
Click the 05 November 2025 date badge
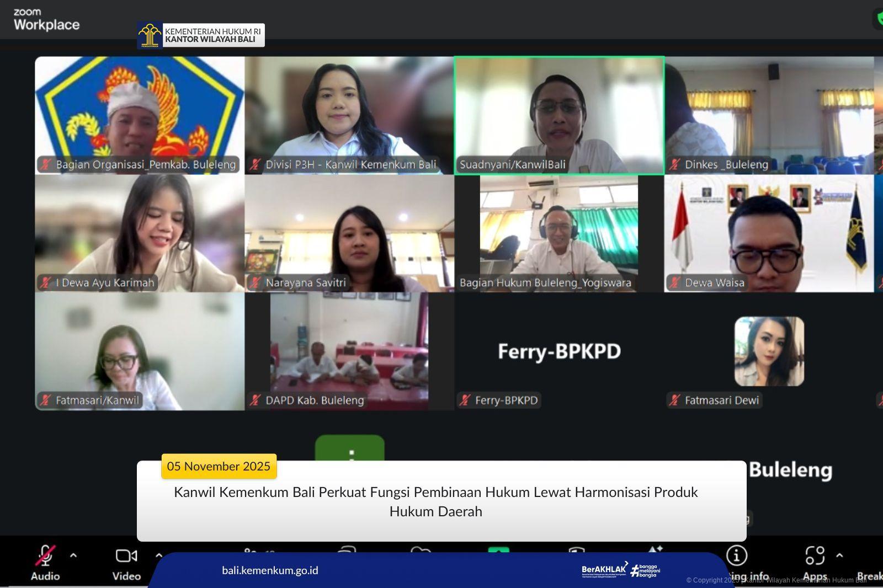(219, 466)
